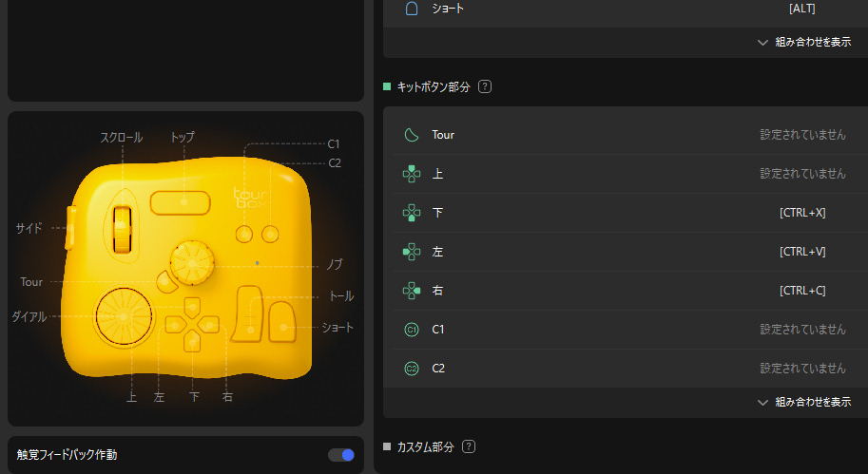Click the C2 label on device diagram

tap(335, 163)
